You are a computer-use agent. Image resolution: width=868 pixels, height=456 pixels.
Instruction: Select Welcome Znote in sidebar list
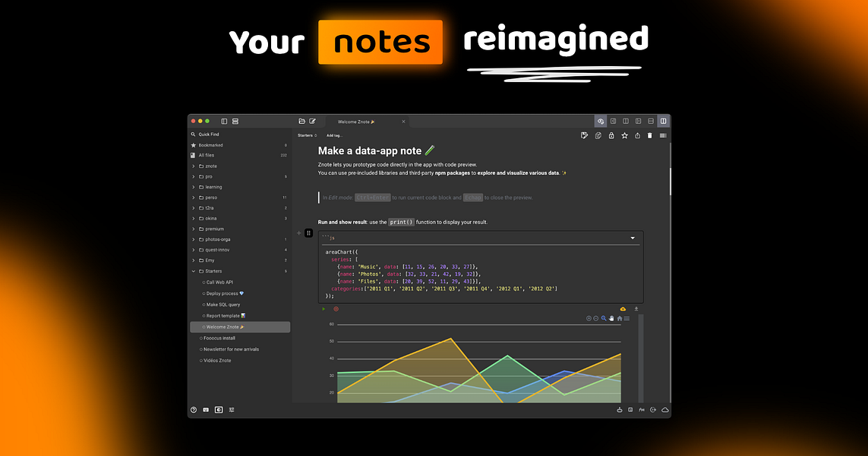(240, 327)
